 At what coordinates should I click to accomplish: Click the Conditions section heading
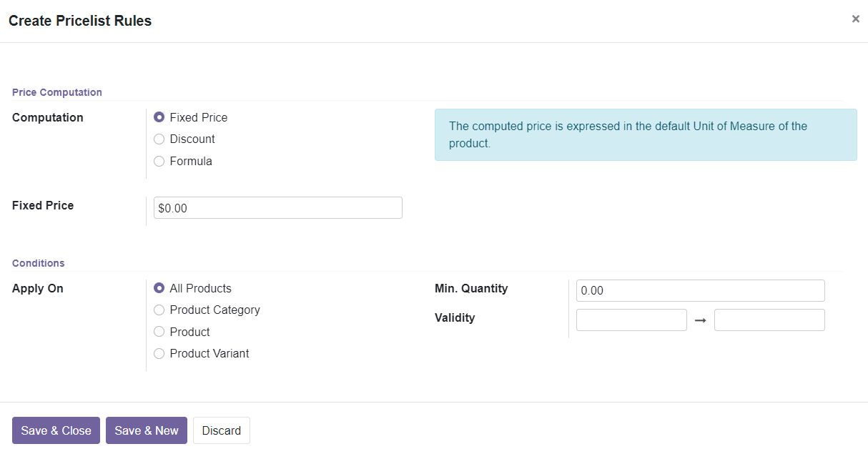(38, 263)
